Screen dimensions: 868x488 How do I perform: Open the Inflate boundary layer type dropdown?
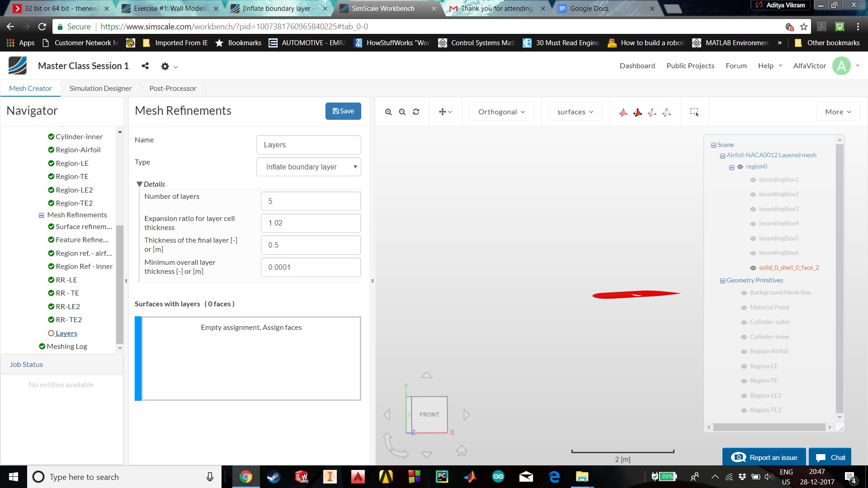pyautogui.click(x=308, y=167)
